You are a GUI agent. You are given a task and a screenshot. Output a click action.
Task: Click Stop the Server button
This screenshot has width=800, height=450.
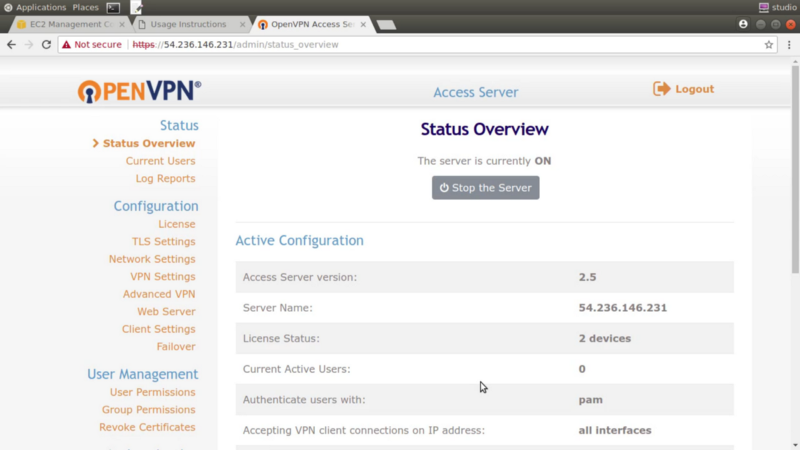coord(485,188)
